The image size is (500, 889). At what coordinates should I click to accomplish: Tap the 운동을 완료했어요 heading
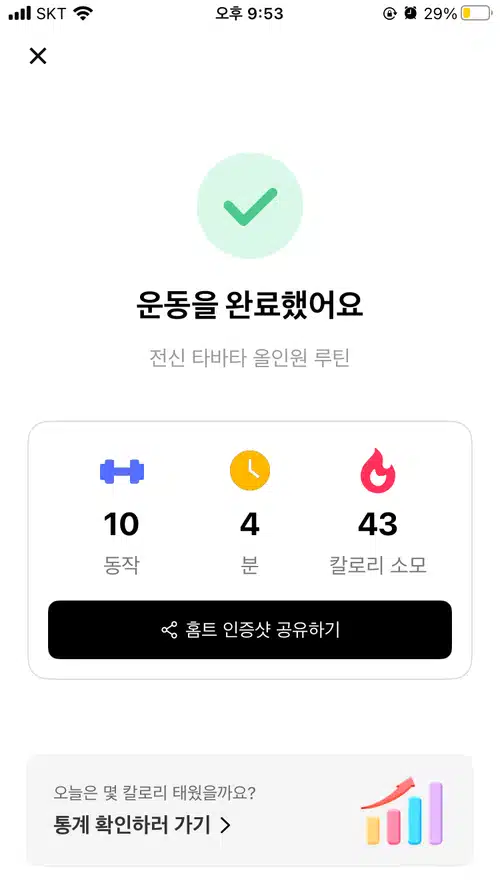pos(250,304)
